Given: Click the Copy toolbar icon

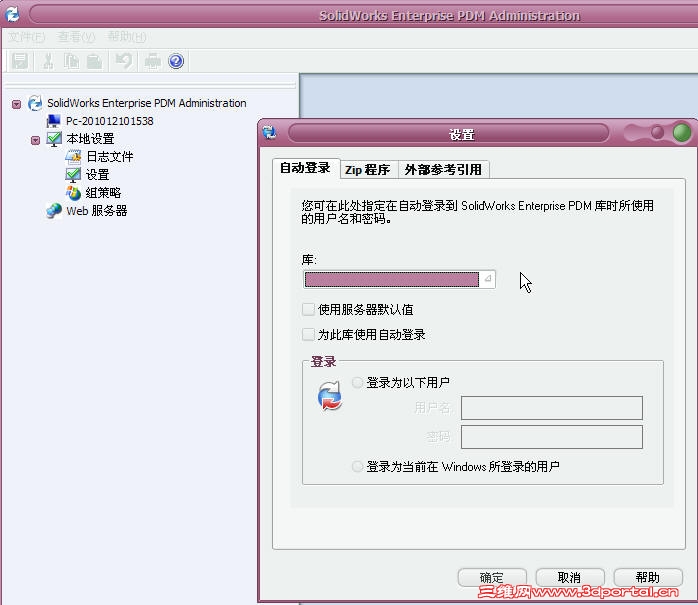Looking at the screenshot, I should pyautogui.click(x=71, y=61).
